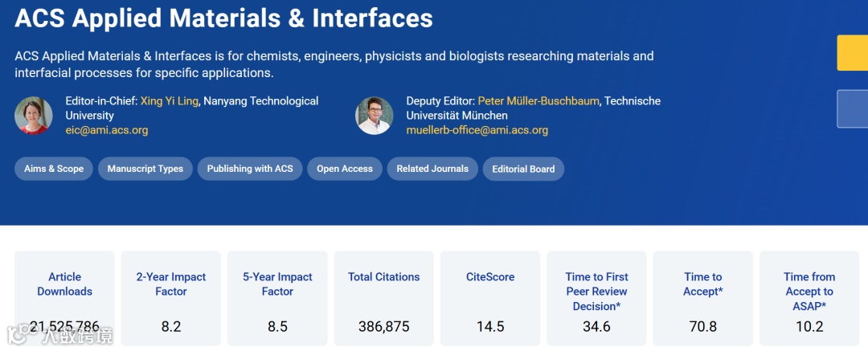The image size is (868, 351).
Task: Click the 386,875 citations value
Action: (x=383, y=327)
